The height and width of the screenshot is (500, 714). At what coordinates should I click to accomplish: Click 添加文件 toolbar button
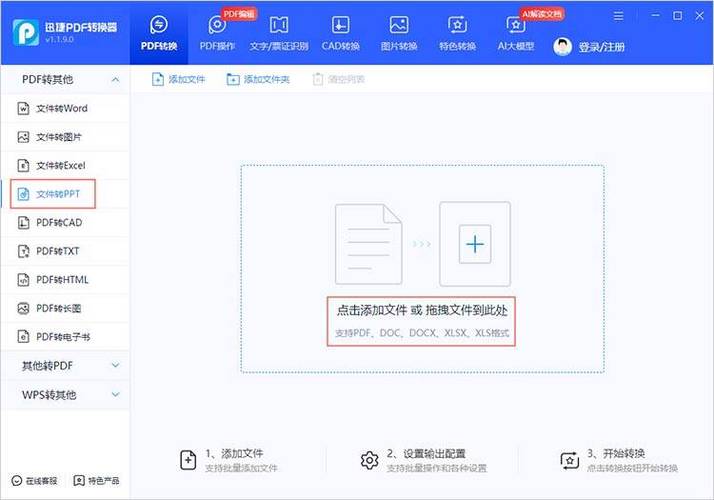click(178, 79)
